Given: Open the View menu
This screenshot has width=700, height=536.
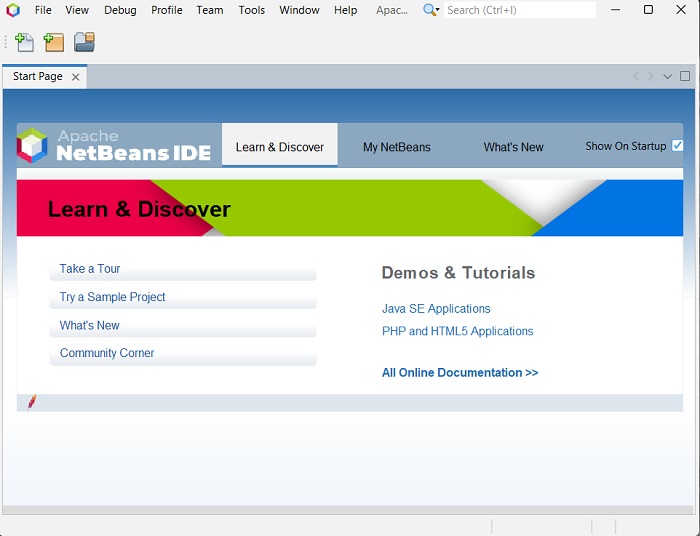Looking at the screenshot, I should [x=77, y=10].
